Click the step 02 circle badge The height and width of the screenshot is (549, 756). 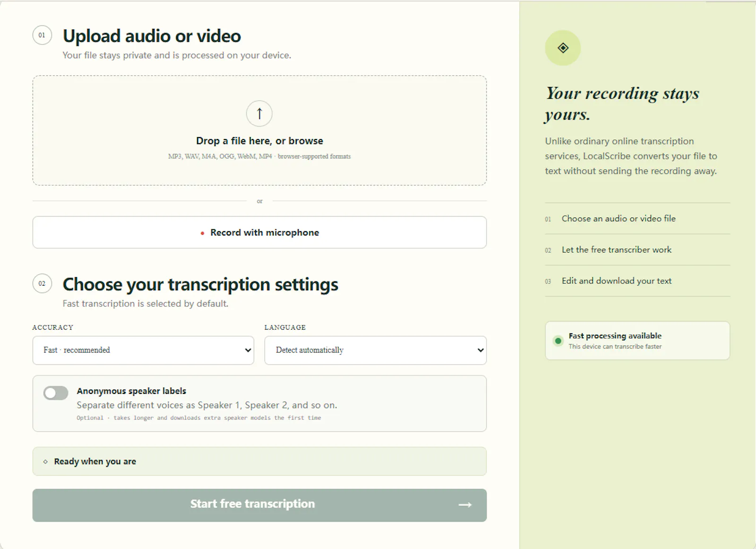pos(42,283)
